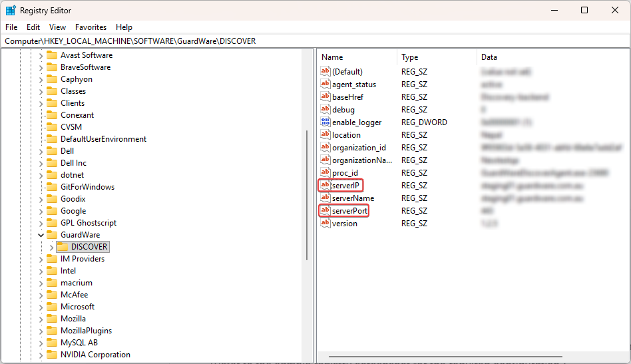The width and height of the screenshot is (631, 364).
Task: Click the string icon next to serverIP
Action: click(325, 186)
